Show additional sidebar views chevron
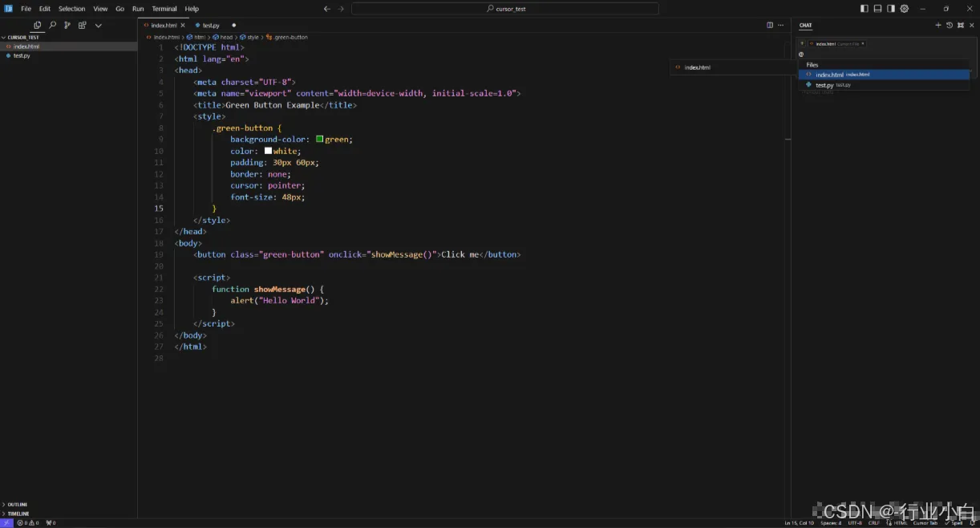 [99, 26]
